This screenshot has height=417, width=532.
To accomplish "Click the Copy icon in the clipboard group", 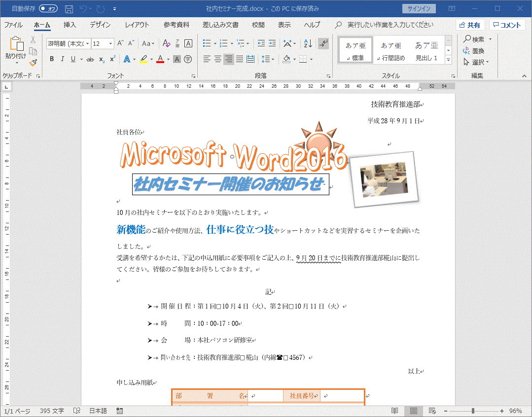I will [x=33, y=51].
